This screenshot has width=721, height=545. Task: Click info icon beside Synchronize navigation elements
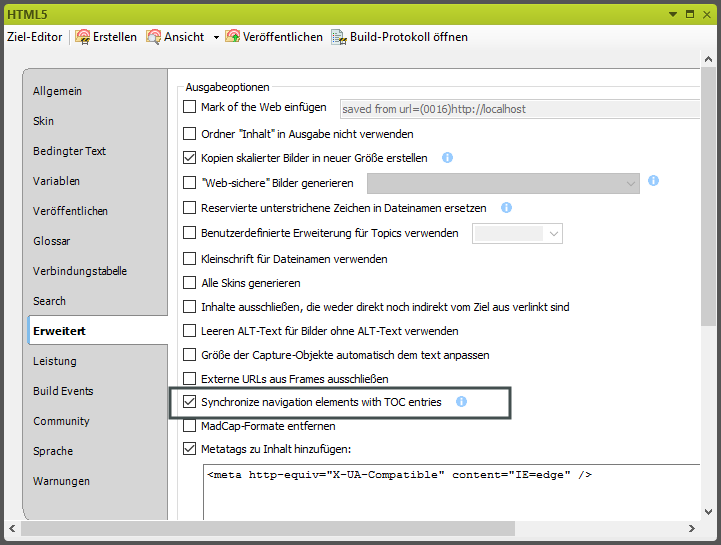(462, 402)
